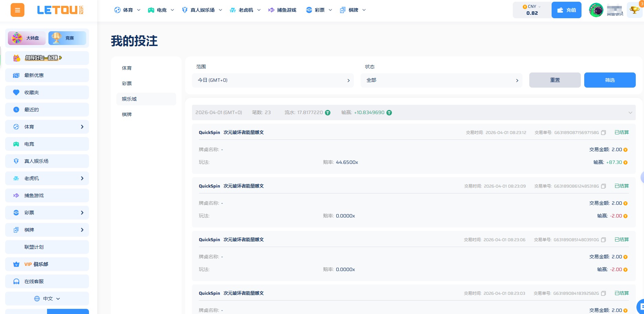
Task: Click the 竞赛 trophy shortcut in sidebar
Action: click(x=67, y=38)
